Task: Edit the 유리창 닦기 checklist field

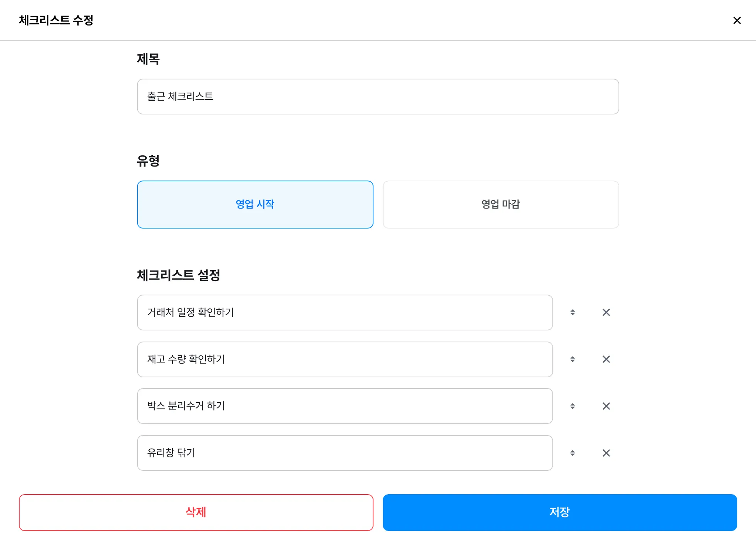Action: [x=345, y=453]
